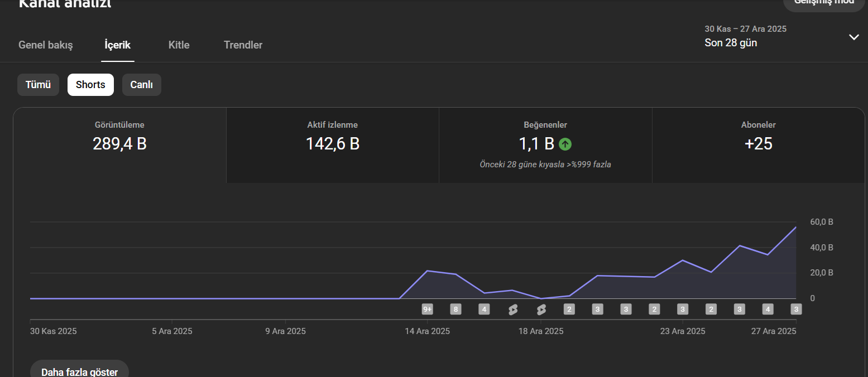
Task: Click the 30 Kas – 27 Ara 2025 date text
Action: [746, 29]
